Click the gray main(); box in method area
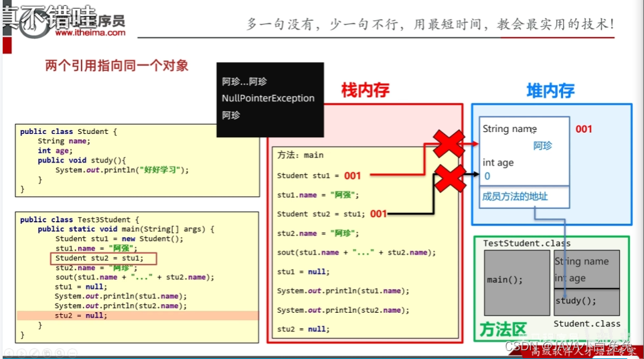644x359 pixels. click(517, 283)
